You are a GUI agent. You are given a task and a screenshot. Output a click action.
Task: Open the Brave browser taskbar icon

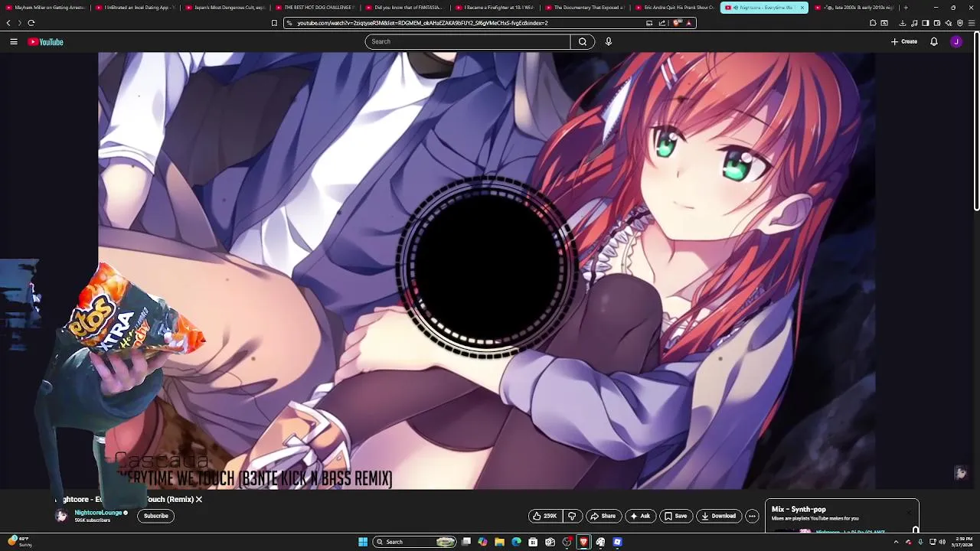point(583,542)
